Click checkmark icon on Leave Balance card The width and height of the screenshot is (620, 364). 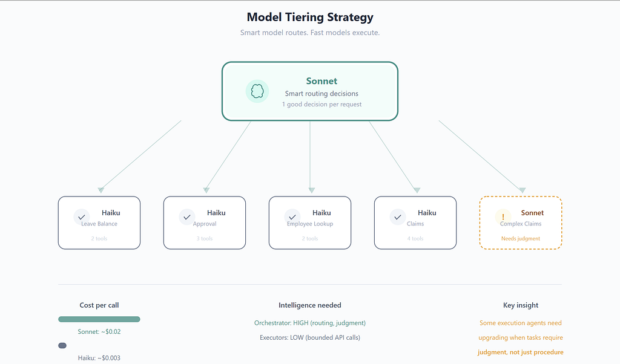tap(82, 217)
